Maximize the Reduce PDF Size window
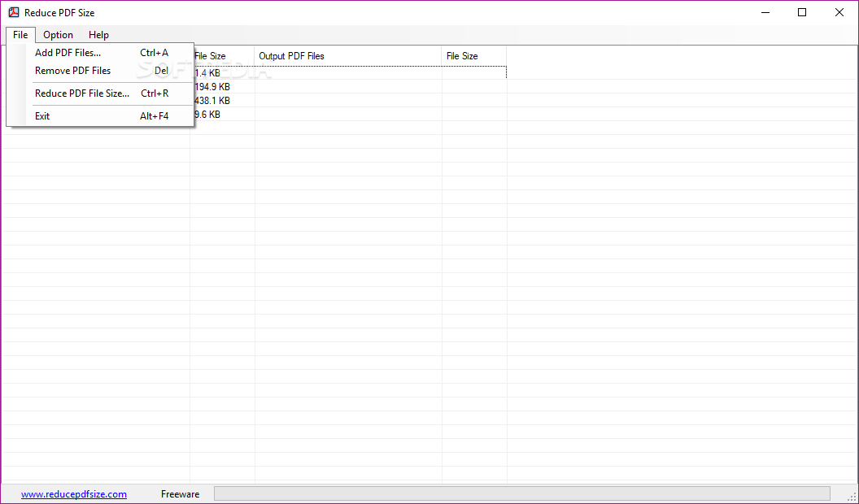Viewport: 859px width, 504px height. point(802,12)
